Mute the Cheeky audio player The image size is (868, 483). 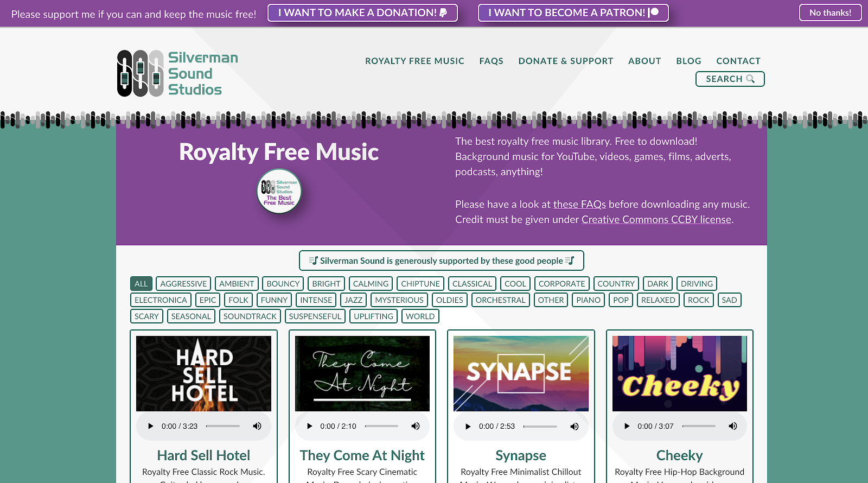pos(733,426)
